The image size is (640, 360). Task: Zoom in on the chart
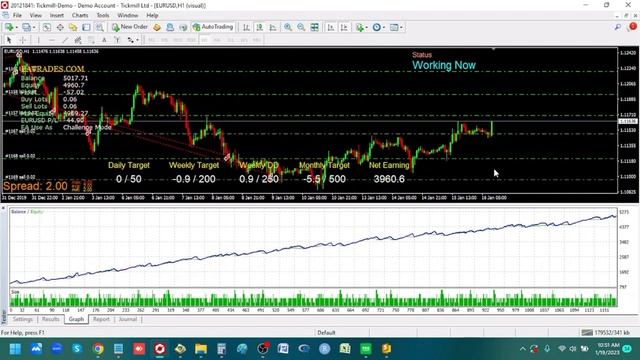pyautogui.click(x=288, y=27)
